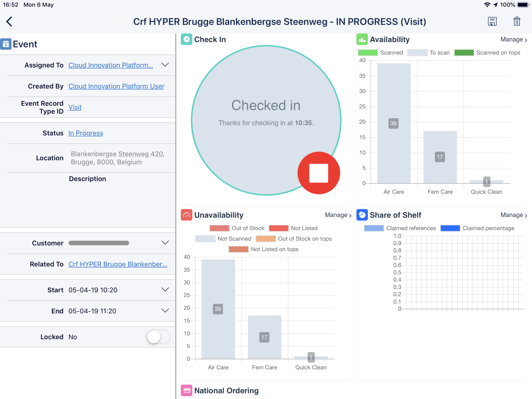Toggle Not Listed legend swatch
Viewport: 532px width, 399px height.
(x=278, y=228)
